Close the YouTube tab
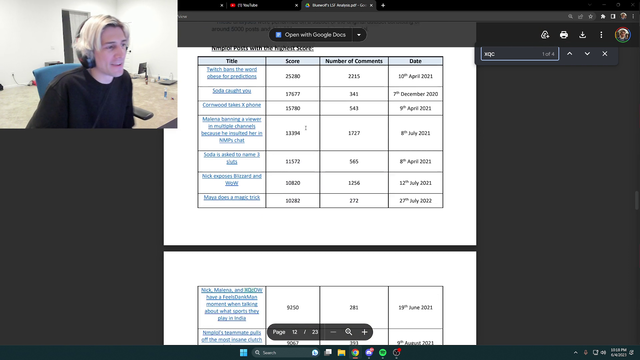This screenshot has height=360, width=640. pyautogui.click(x=296, y=5)
